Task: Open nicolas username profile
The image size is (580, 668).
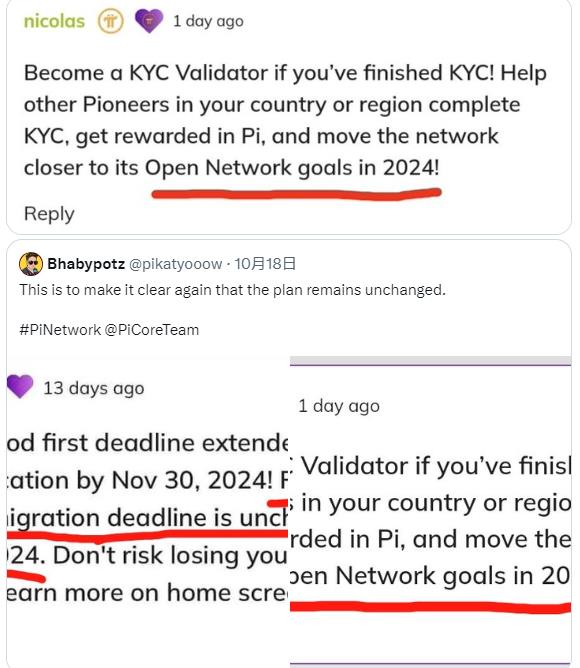Action: [x=54, y=21]
